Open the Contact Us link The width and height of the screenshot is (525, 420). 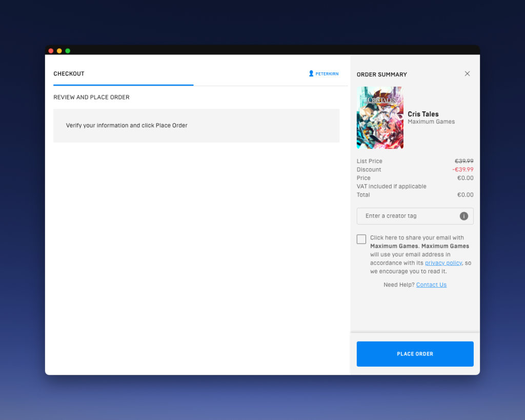click(431, 285)
